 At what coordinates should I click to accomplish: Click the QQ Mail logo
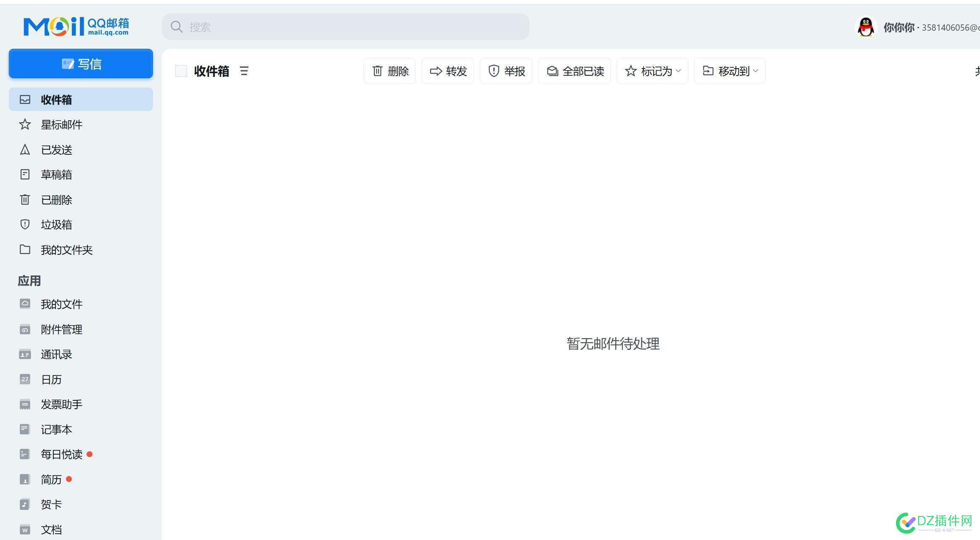76,26
